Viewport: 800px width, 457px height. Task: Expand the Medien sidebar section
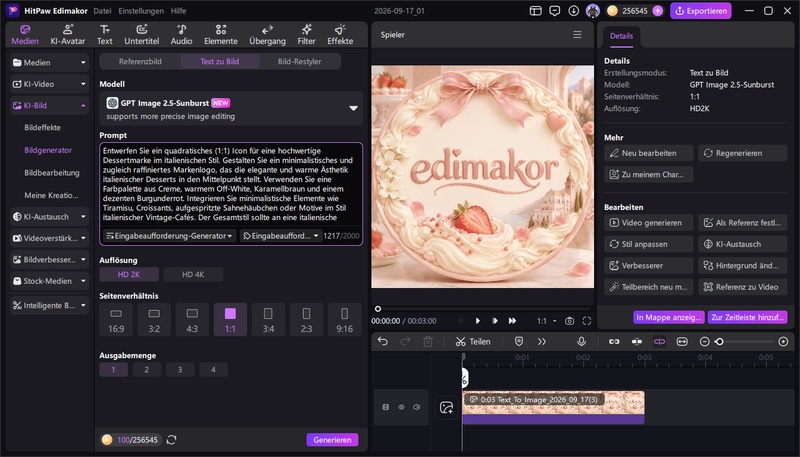coord(49,63)
